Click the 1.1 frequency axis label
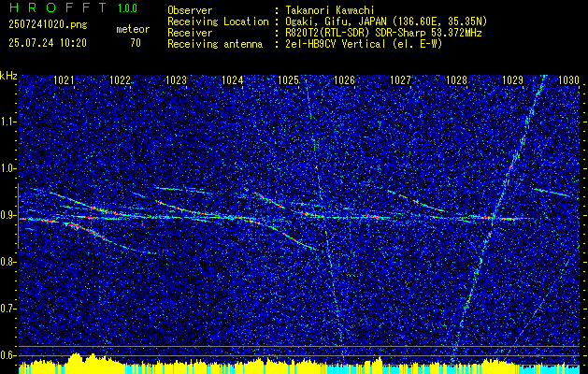Viewport: 588px width, 374px height. [7, 122]
